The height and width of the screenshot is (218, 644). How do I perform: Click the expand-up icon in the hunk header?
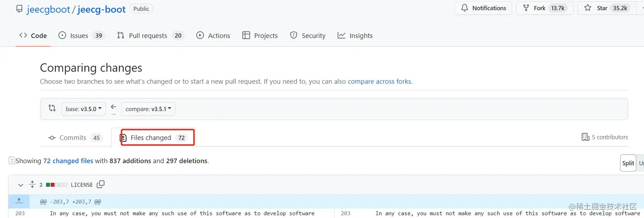[19, 201]
